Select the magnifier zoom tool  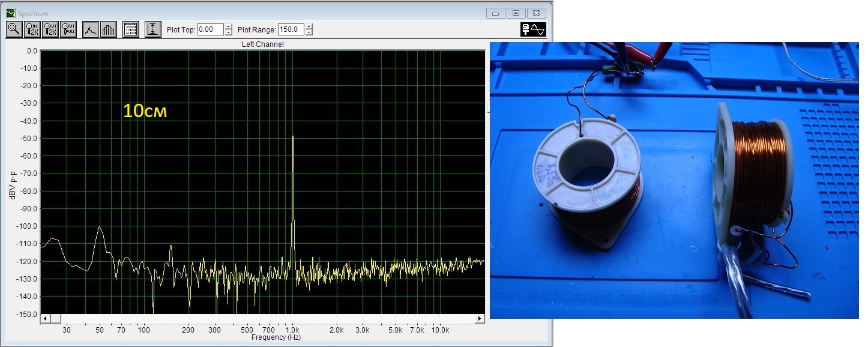click(x=14, y=29)
